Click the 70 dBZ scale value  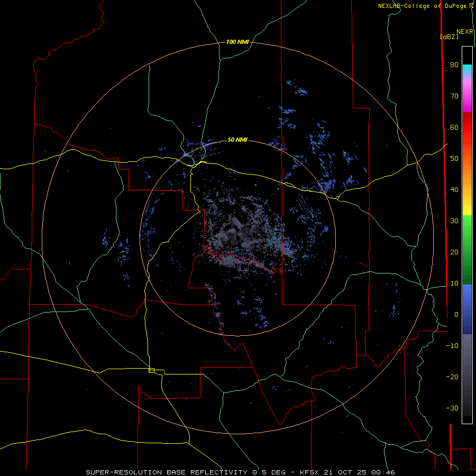[x=454, y=96]
